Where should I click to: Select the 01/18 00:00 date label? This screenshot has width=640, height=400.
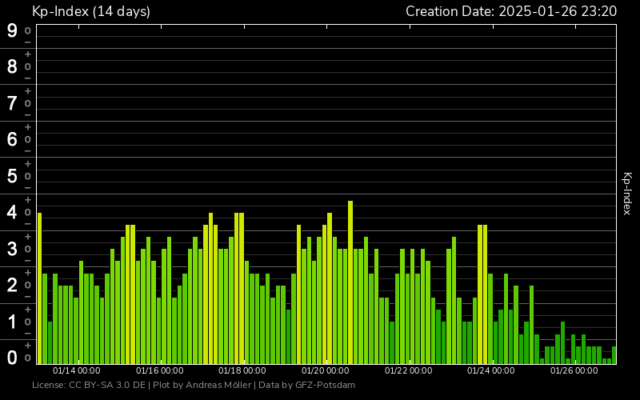[x=242, y=370]
